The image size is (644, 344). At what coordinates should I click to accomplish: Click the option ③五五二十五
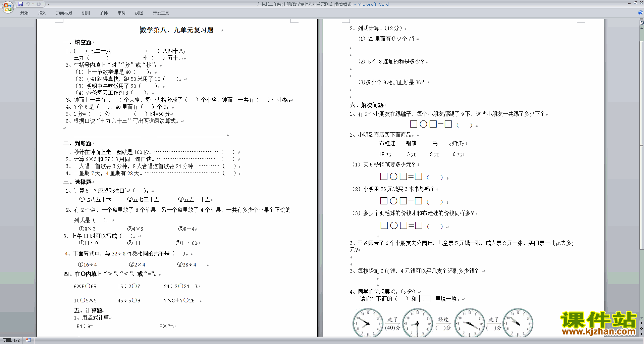coord(194,199)
